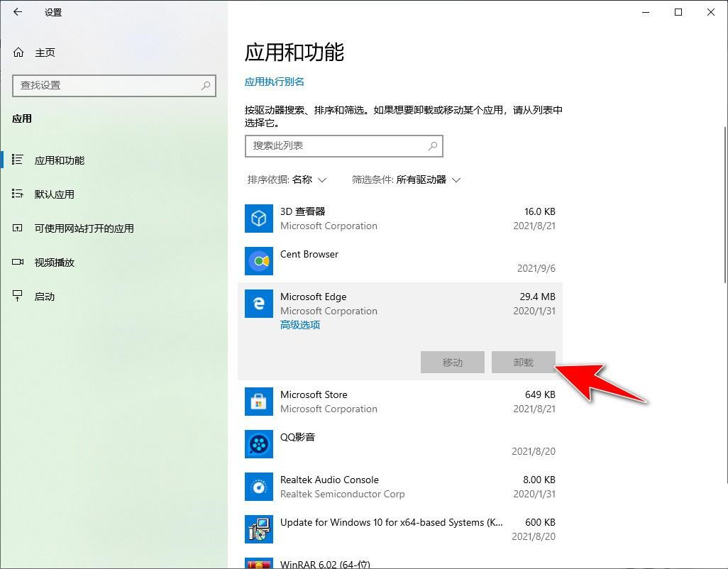Click the Microsoft Store app icon
Viewport: 728px width, 569px height.
tap(258, 402)
